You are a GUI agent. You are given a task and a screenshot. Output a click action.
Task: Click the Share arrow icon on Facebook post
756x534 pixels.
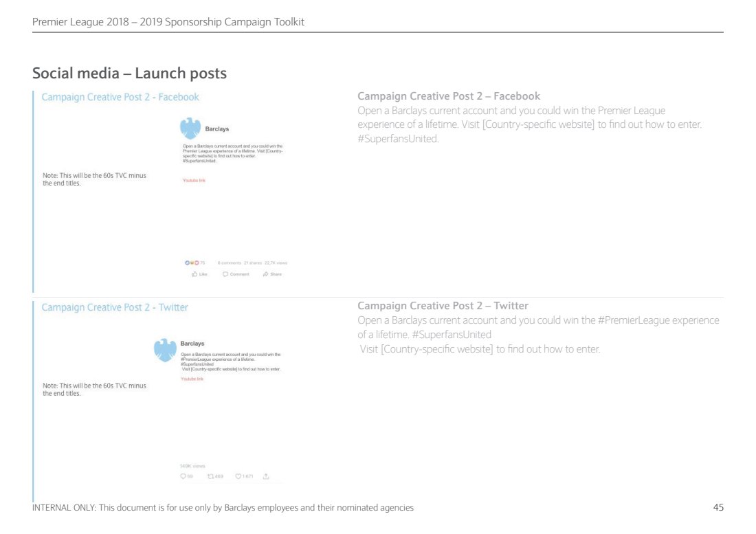(266, 274)
